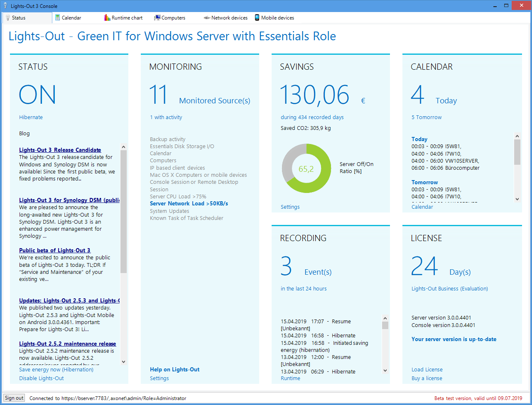Click the Computers tab monitor icon
This screenshot has height=405, width=532.
(157, 18)
